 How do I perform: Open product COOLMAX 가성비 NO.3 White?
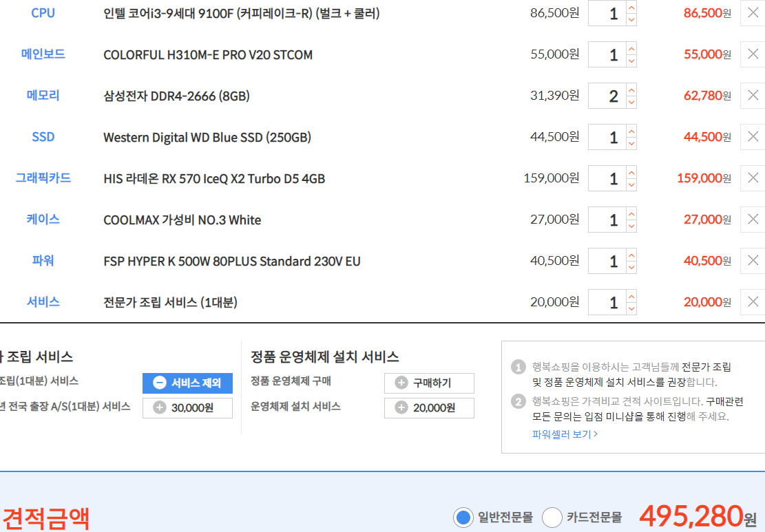(182, 220)
